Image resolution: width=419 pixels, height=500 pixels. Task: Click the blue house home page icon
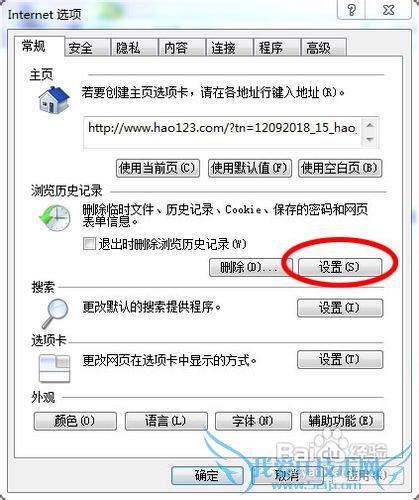coord(54,100)
